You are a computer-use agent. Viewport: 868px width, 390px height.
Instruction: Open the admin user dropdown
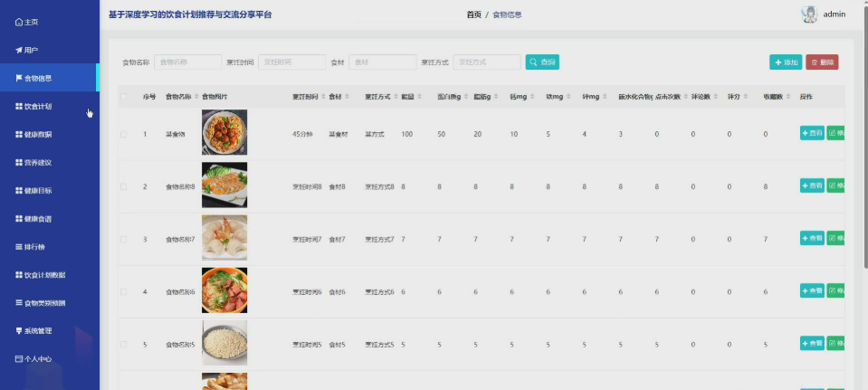(x=834, y=14)
